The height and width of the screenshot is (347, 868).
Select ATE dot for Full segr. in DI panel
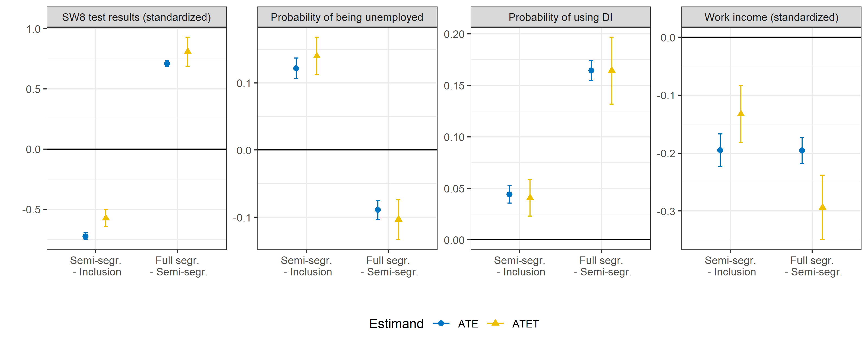[591, 70]
